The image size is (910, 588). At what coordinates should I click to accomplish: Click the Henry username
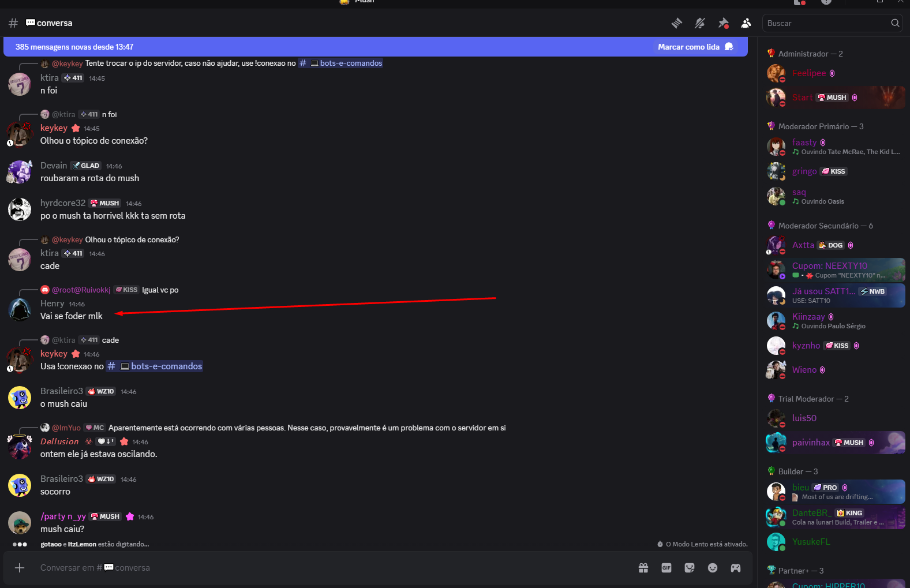pos(52,304)
